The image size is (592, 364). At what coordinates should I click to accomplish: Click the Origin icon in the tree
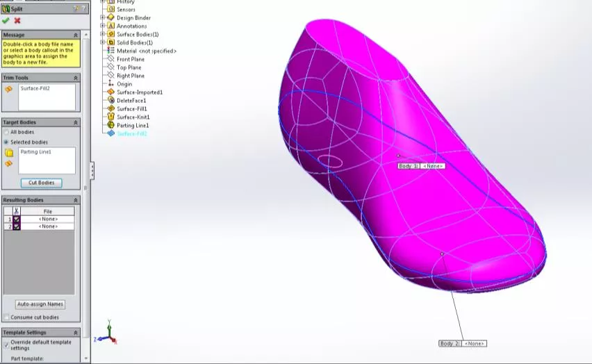110,84
